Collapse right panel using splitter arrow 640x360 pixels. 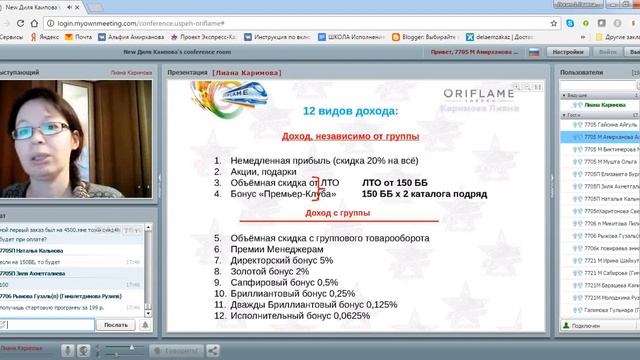click(551, 180)
